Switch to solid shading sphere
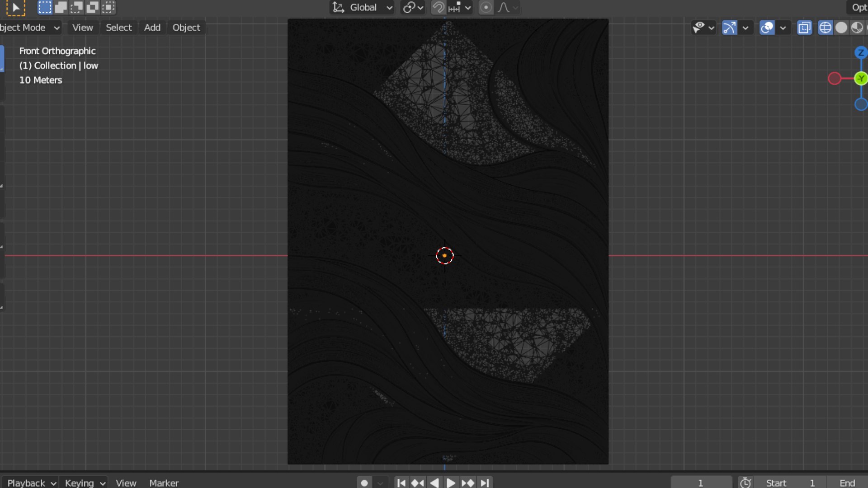Viewport: 868px width, 488px height. (x=841, y=28)
